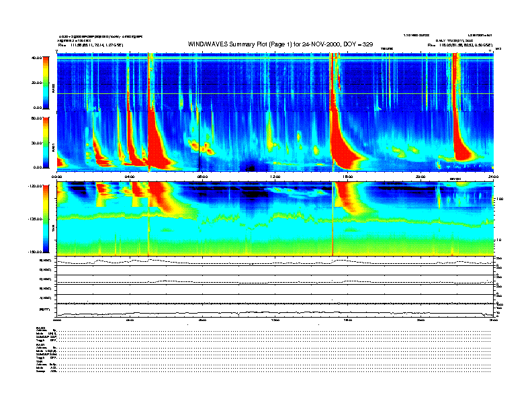Click the RAD1 intensity color bar

pos(46,142)
